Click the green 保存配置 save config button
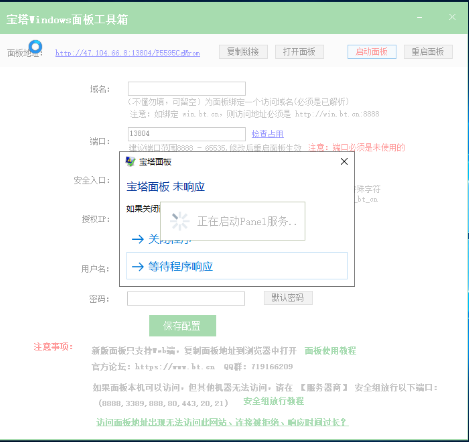 [182, 326]
